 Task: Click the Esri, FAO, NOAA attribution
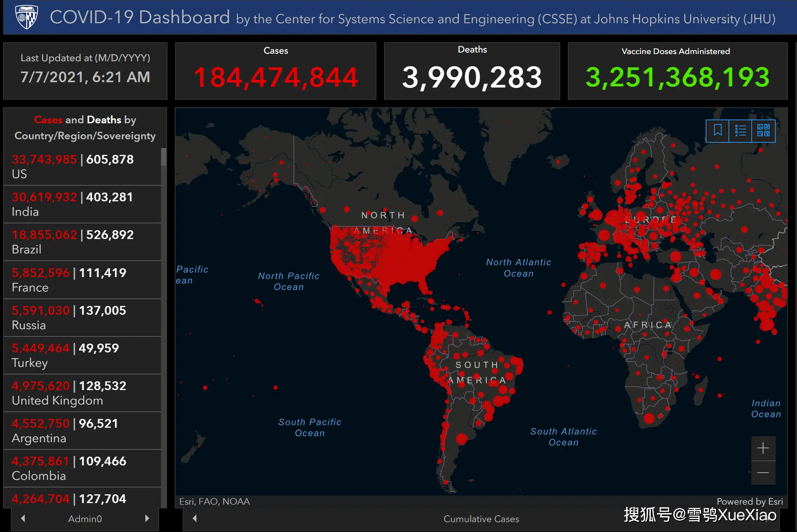(214, 502)
